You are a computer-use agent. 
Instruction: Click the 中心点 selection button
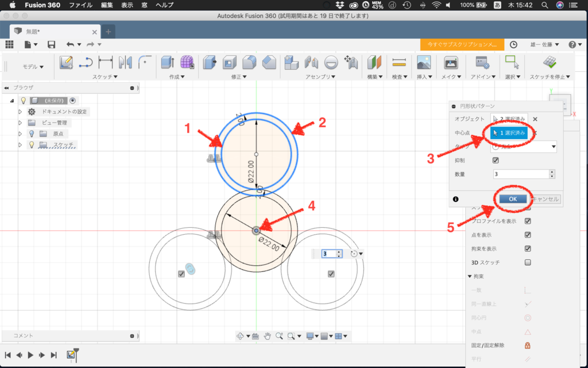[509, 133]
